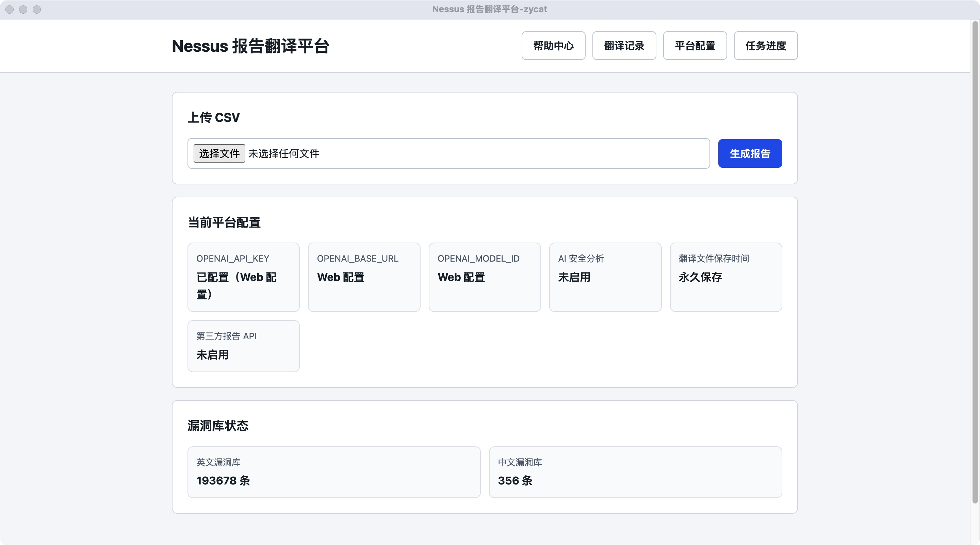Select the OPENAI_API_KEY config card label
980x545 pixels.
click(x=233, y=259)
